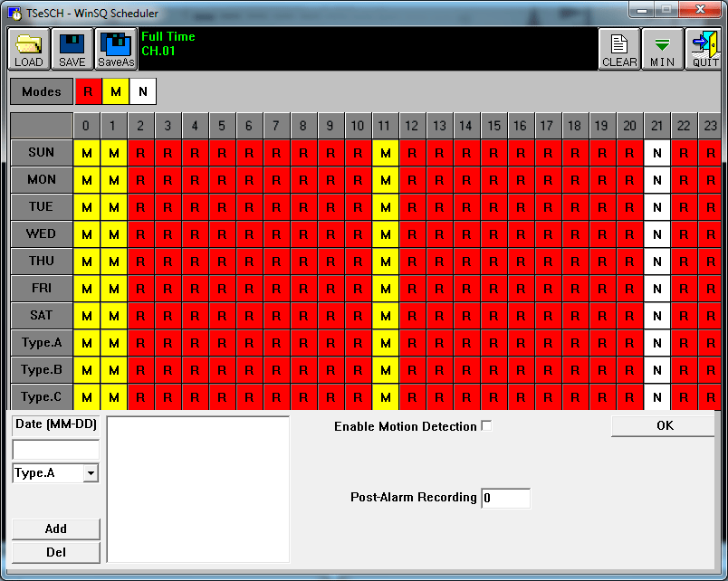Select the WED row header
Image resolution: width=728 pixels, height=581 pixels.
click(x=42, y=234)
